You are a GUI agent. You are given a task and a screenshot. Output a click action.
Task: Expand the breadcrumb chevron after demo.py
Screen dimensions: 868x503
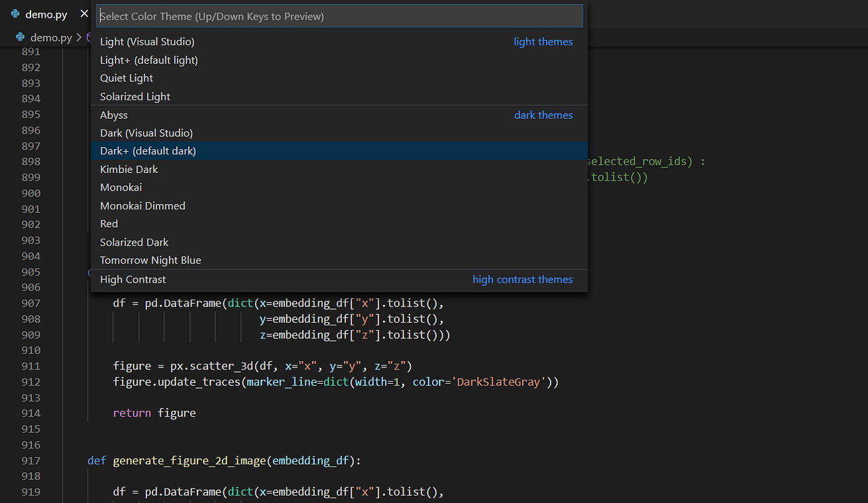tap(79, 37)
